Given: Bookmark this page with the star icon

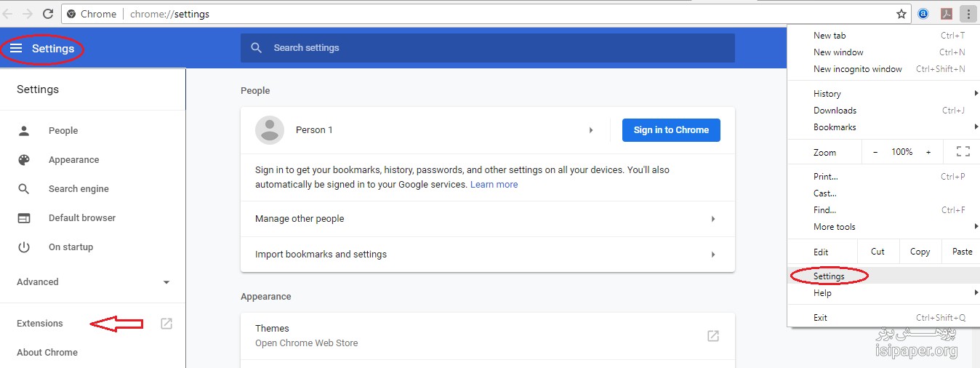Looking at the screenshot, I should pyautogui.click(x=901, y=14).
